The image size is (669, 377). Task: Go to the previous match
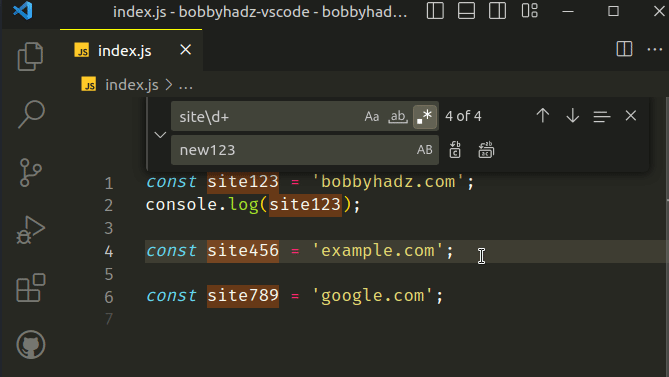click(x=543, y=116)
